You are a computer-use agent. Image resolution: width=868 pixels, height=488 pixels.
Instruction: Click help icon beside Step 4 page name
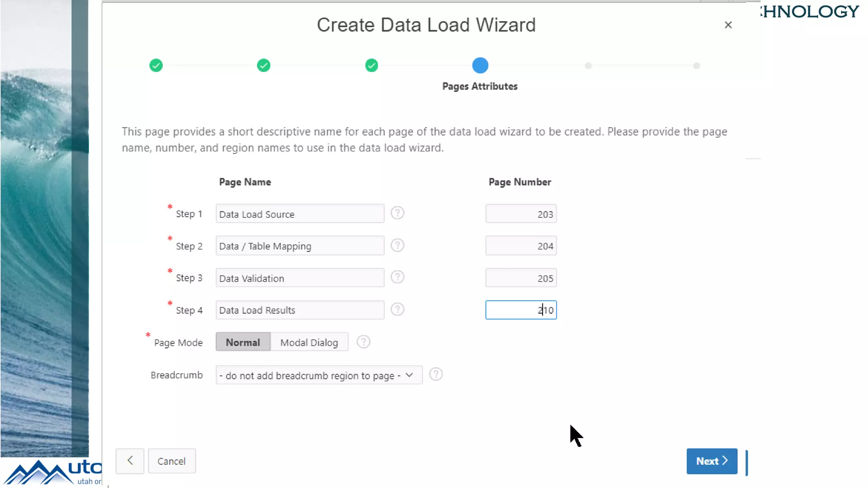[397, 310]
